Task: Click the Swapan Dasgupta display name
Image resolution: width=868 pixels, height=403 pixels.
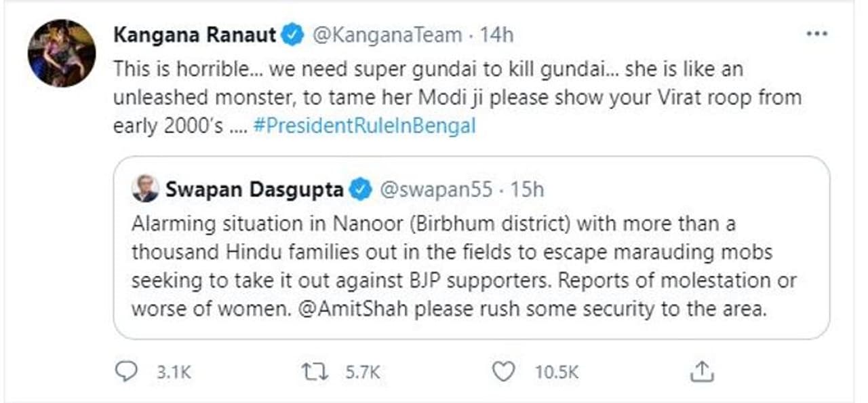Action: [254, 189]
